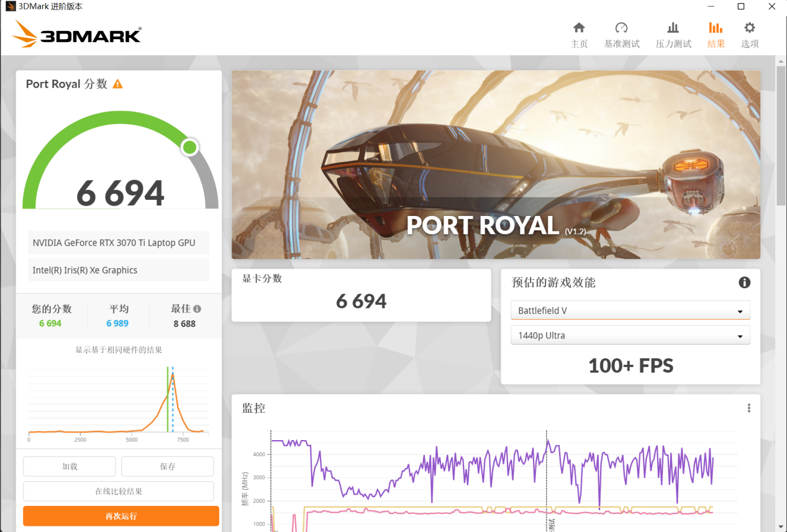
Task: Open the 压力测试 stress test tab
Action: click(x=673, y=35)
